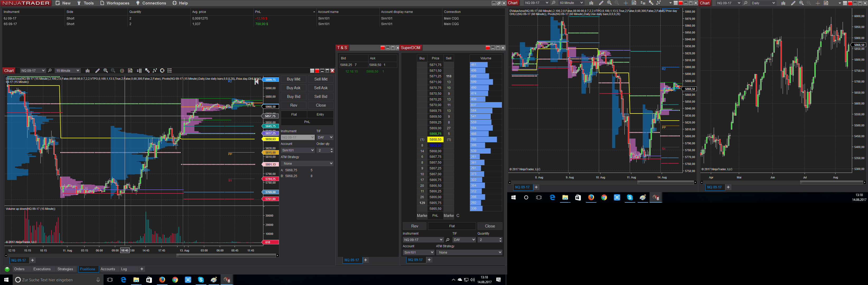
Task: Zoom out on the 15 Minute chart
Action: [113, 71]
